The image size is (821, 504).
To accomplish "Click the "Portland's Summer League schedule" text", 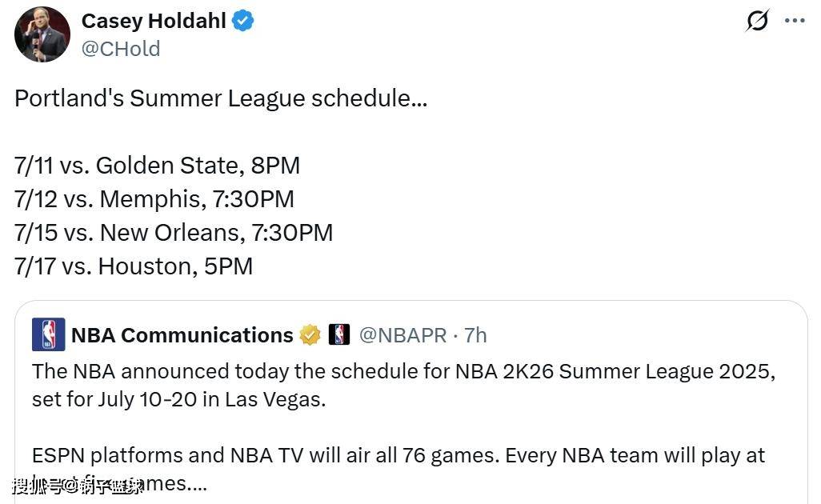I will point(221,98).
